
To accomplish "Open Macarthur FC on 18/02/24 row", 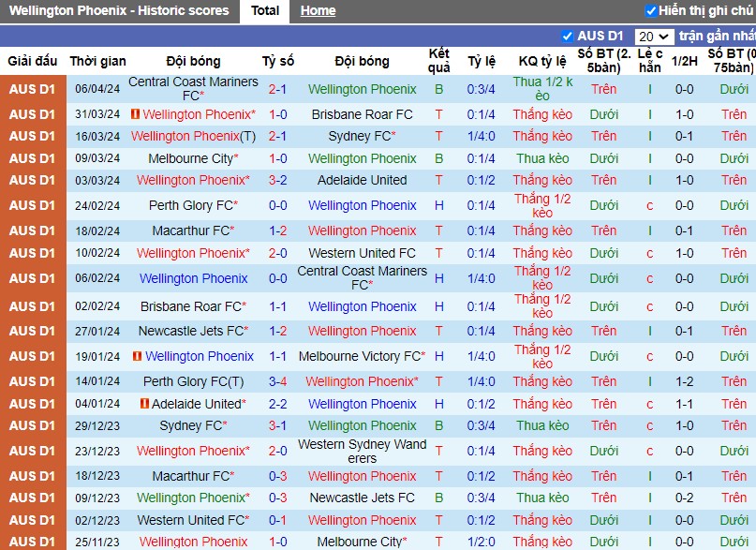I will pos(193,230).
